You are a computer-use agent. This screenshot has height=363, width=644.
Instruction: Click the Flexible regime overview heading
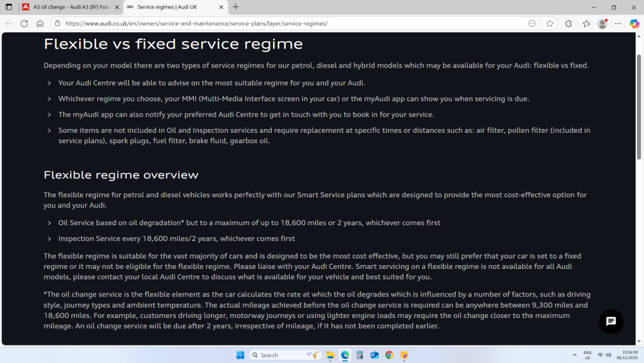point(121,175)
